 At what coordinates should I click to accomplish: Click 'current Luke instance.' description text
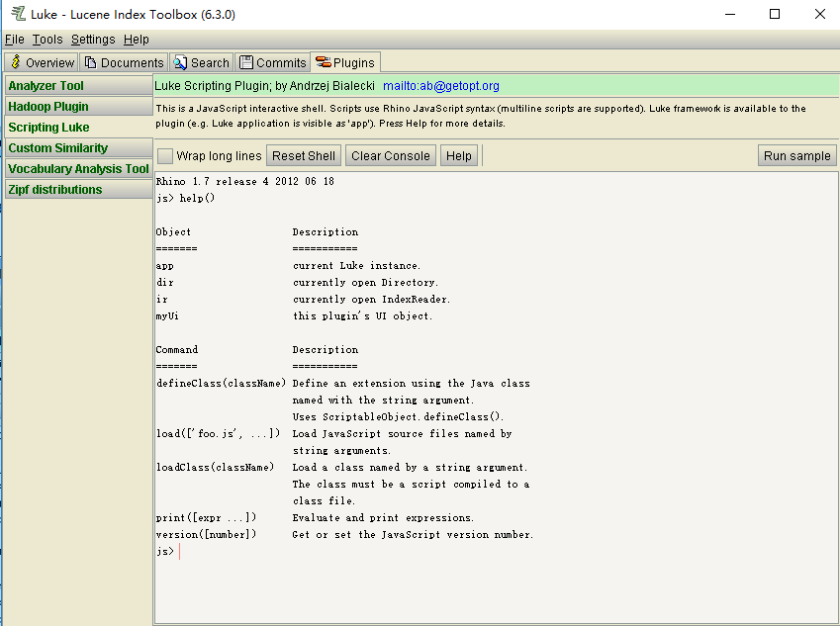point(356,266)
